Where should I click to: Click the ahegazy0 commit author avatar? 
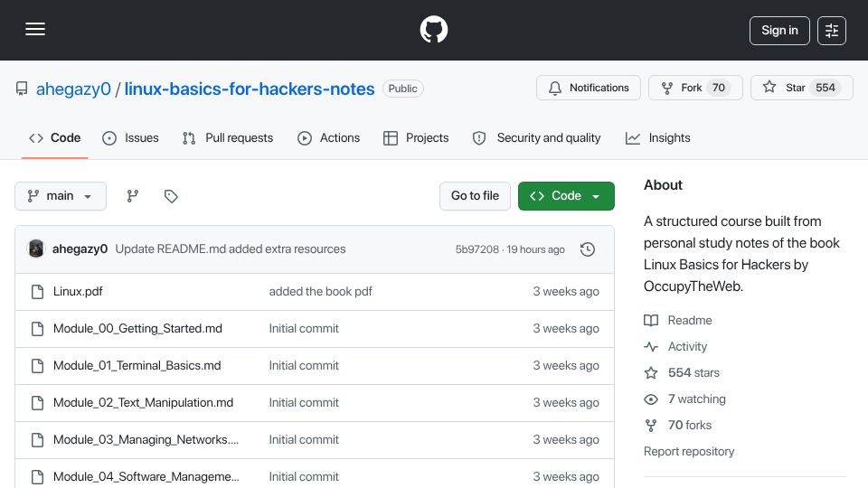click(36, 249)
